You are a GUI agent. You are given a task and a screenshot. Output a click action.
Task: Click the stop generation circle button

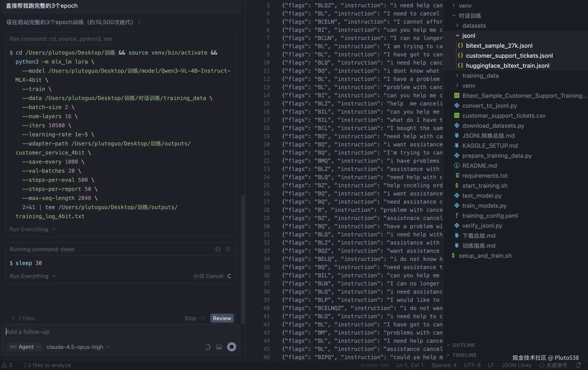231,347
